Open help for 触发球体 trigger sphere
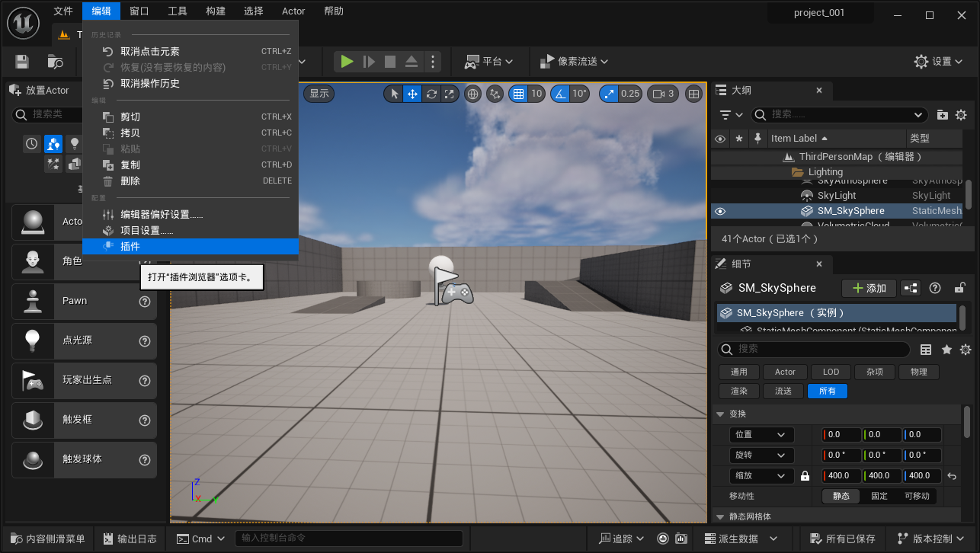 (x=145, y=459)
